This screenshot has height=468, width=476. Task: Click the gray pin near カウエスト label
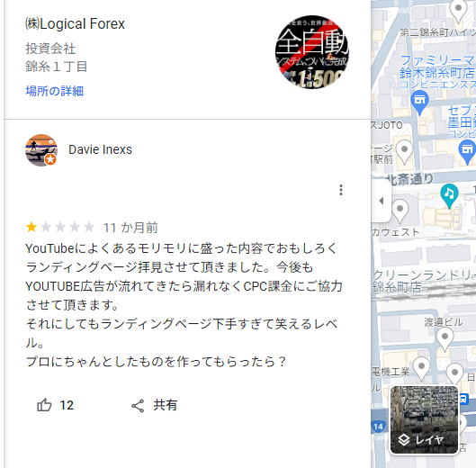pos(400,211)
